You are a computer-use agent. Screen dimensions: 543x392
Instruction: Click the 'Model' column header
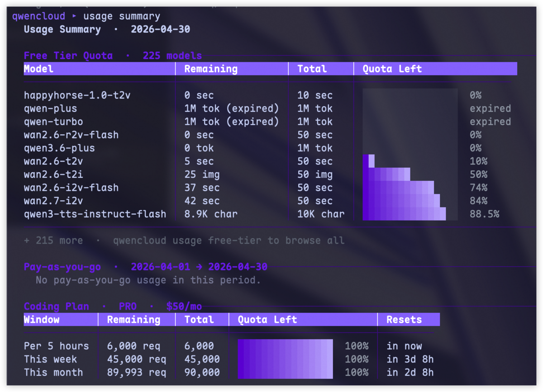point(38,69)
